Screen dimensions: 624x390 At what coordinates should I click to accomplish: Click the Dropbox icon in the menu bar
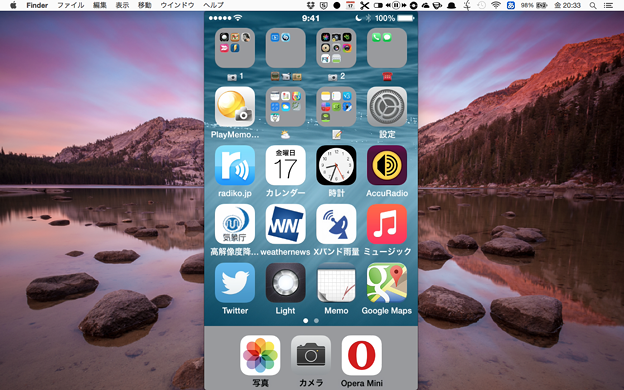tap(311, 5)
